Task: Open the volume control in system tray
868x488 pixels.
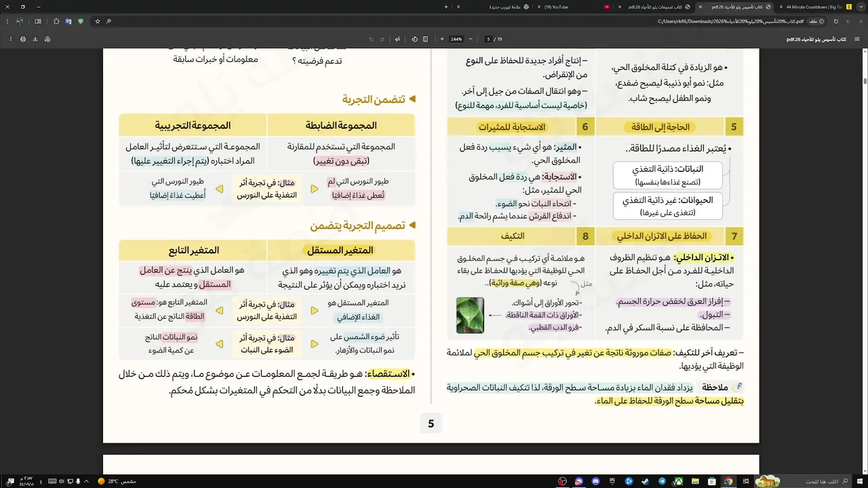Action: [x=62, y=481]
